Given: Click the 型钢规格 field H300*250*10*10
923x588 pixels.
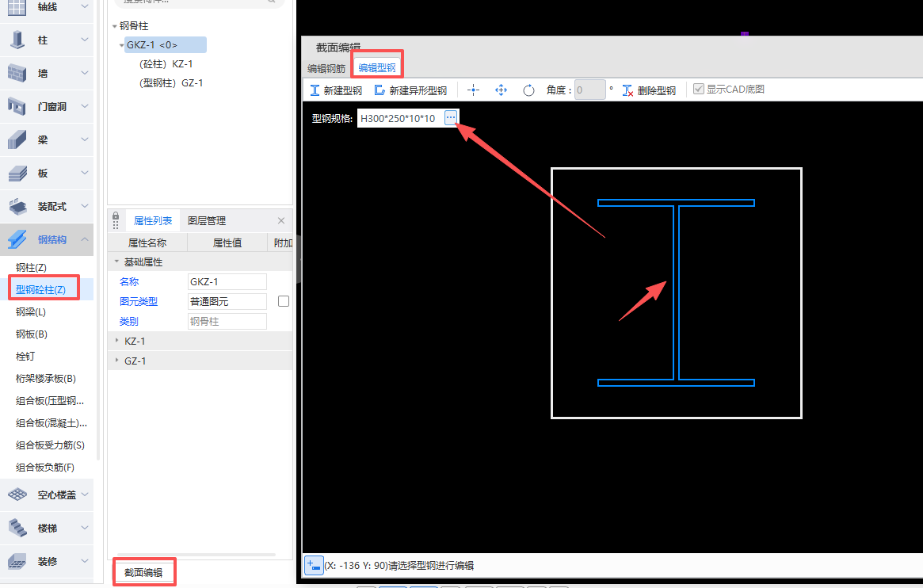Looking at the screenshot, I should click(x=400, y=118).
